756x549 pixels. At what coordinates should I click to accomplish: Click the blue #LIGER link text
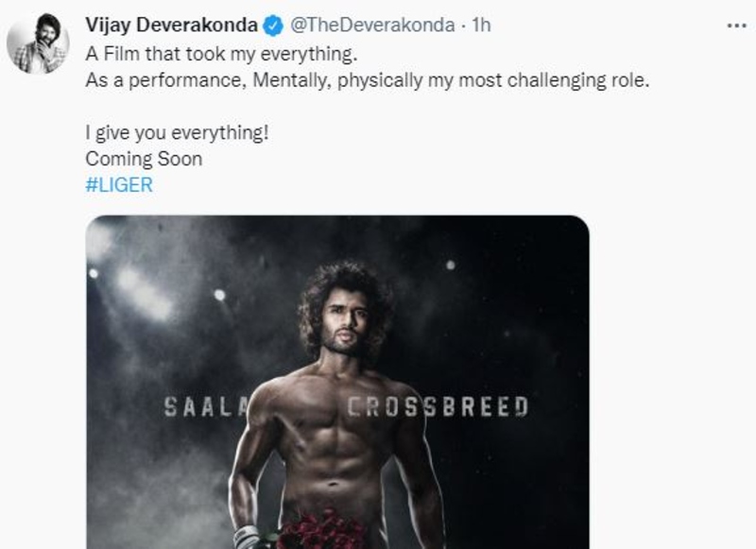(117, 185)
